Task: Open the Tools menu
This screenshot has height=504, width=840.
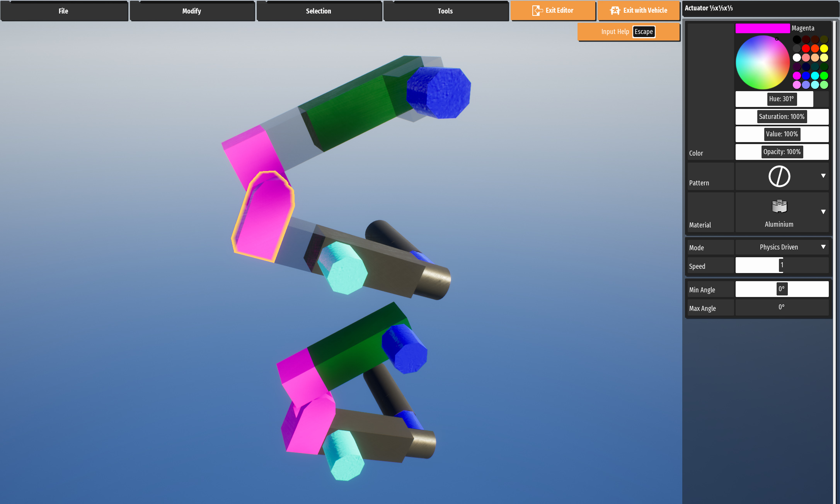Action: click(x=445, y=11)
